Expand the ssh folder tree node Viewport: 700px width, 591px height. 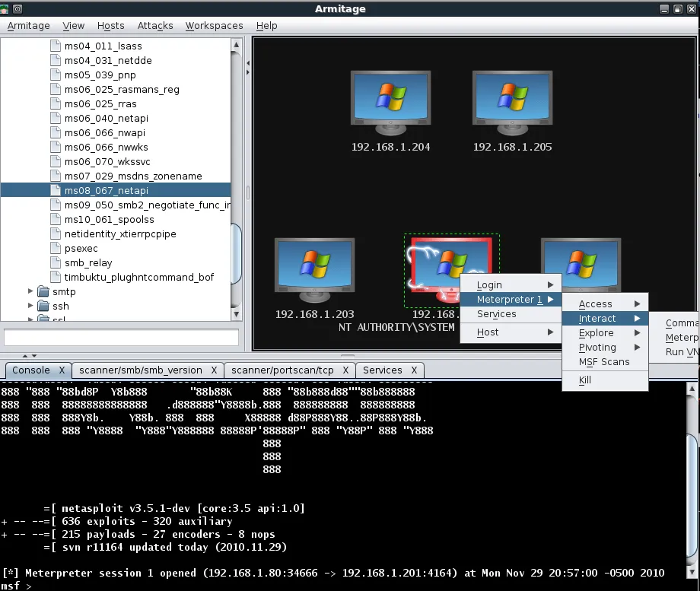point(30,307)
